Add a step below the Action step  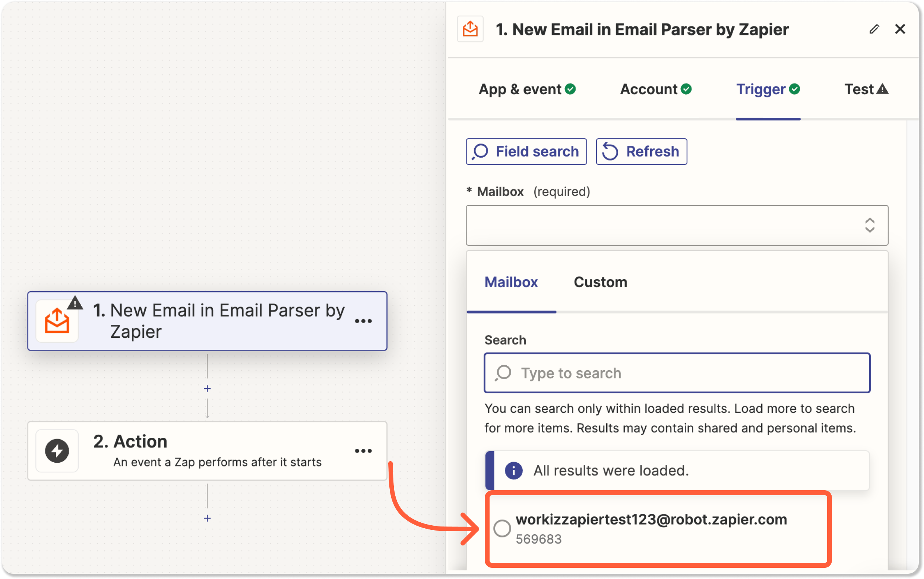click(208, 518)
